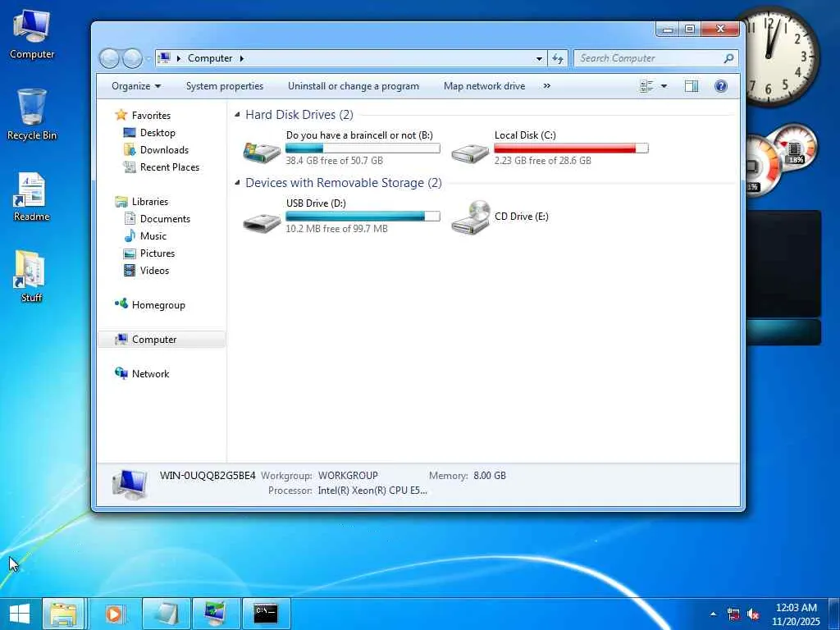
Task: Select the CD Drive (E:) disc icon
Action: point(470,217)
